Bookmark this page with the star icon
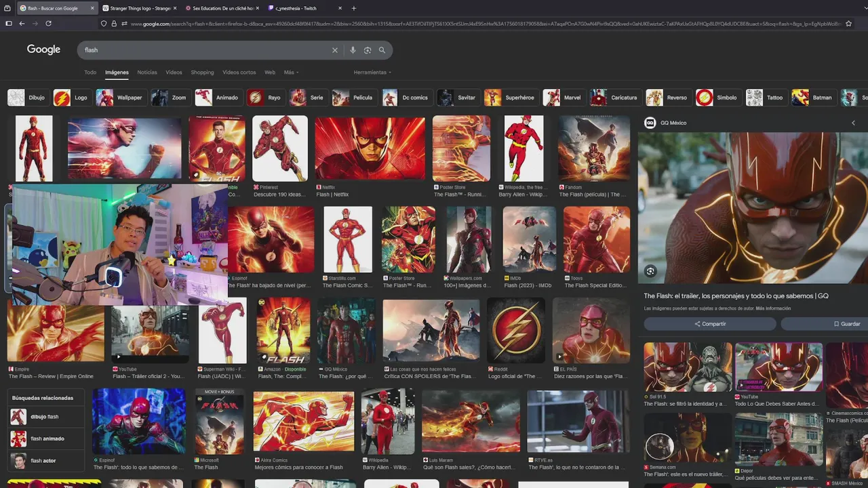 (848, 23)
